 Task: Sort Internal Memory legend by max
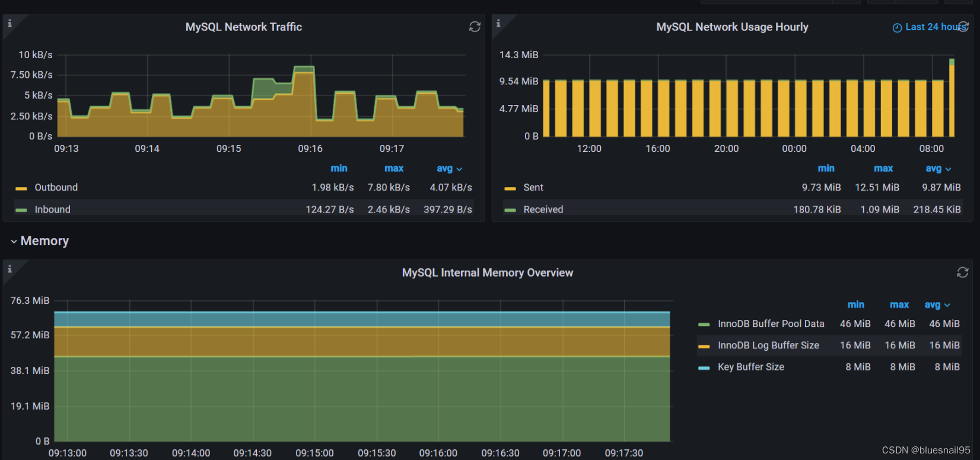point(899,304)
